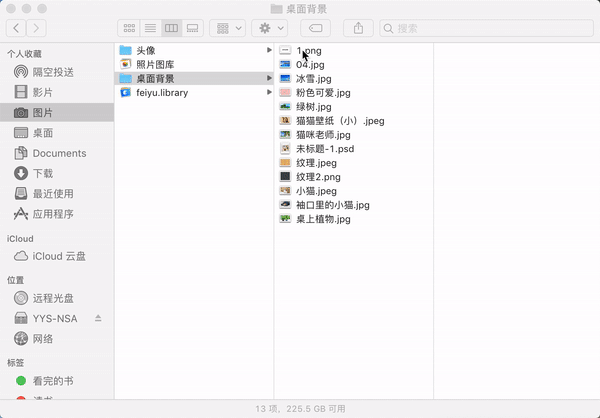
Task: Select the 桌面背景 folder
Action: [x=194, y=78]
